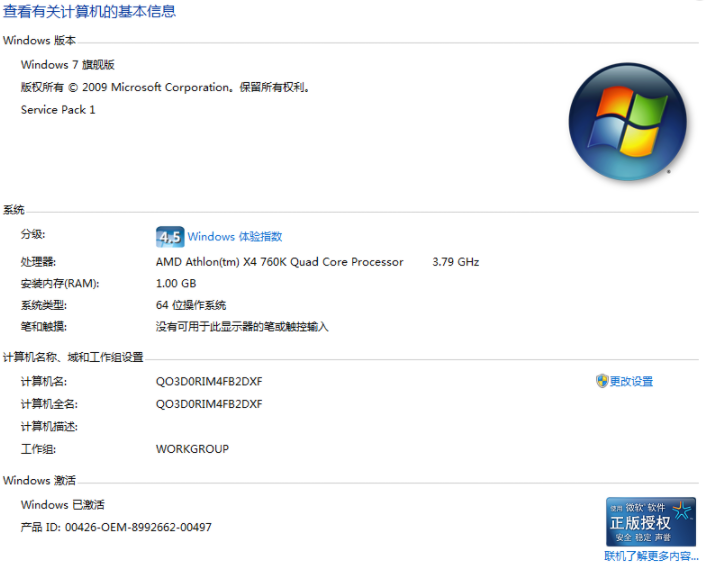The width and height of the screenshot is (710, 569).
Task: Click the Windows 7 logo image
Action: tap(627, 122)
